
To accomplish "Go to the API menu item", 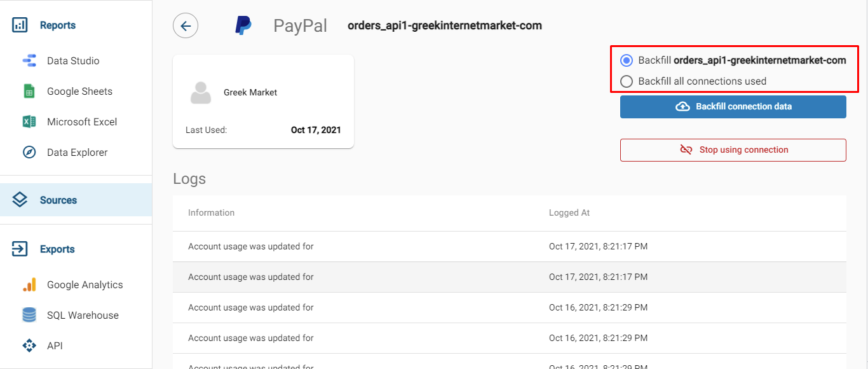I will (x=55, y=346).
